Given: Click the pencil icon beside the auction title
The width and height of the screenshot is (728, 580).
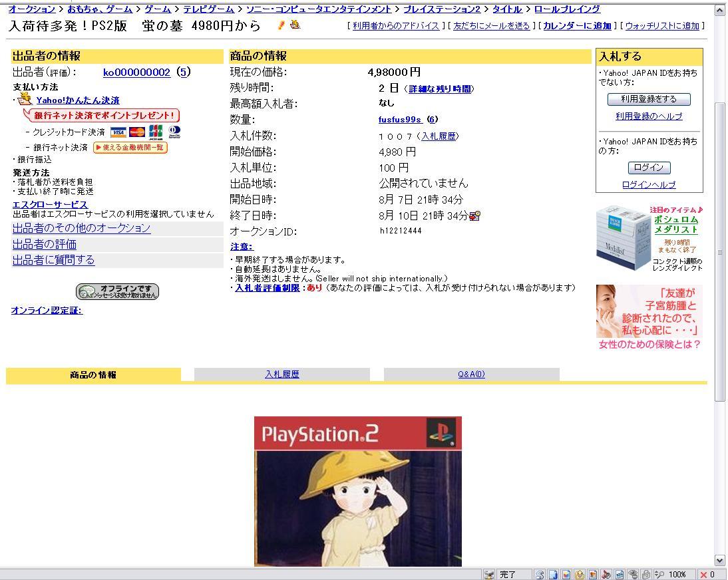Looking at the screenshot, I should pos(281,25).
